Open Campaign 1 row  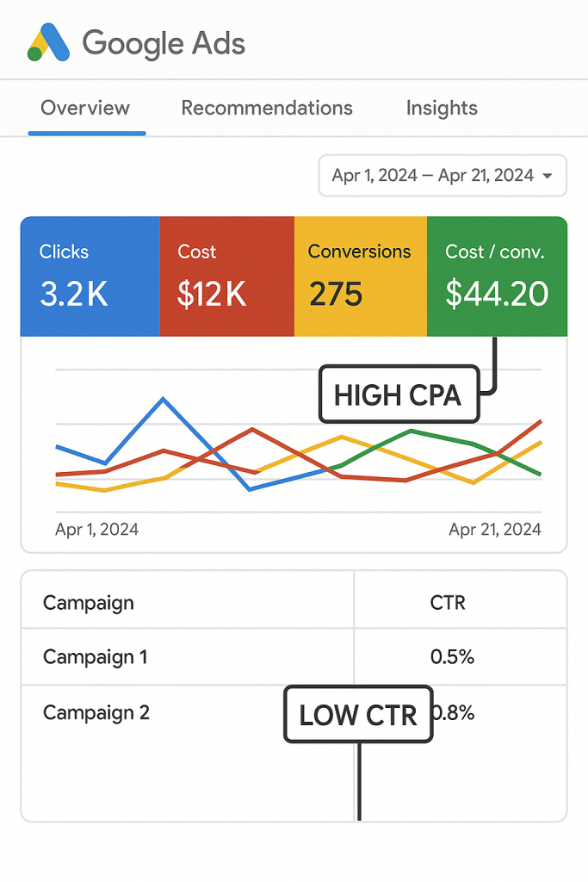tap(96, 657)
